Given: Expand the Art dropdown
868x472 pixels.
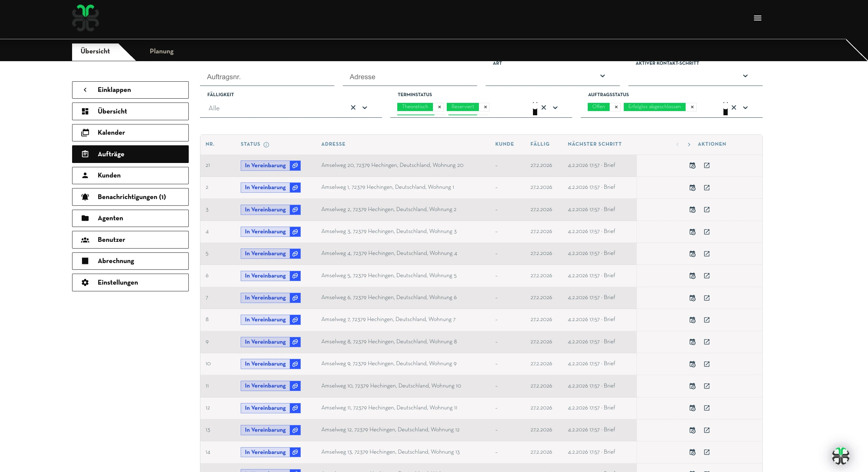Looking at the screenshot, I should pyautogui.click(x=602, y=76).
